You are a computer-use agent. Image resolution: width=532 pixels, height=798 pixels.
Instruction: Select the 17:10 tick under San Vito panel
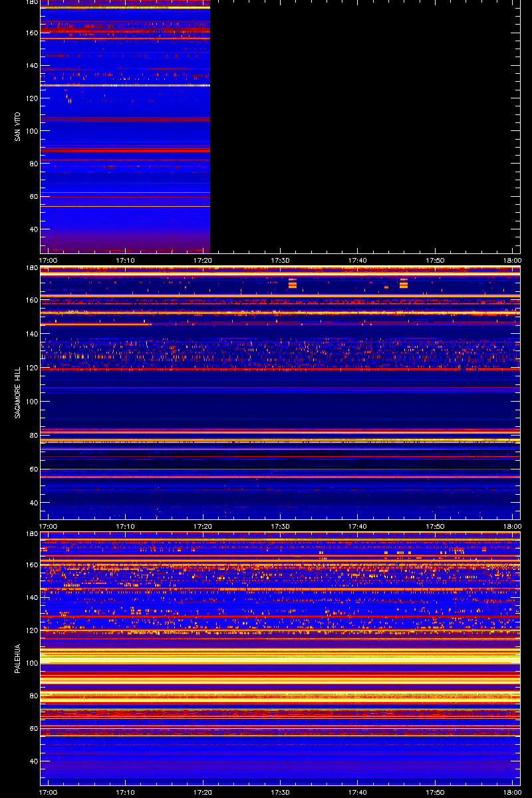(126, 261)
